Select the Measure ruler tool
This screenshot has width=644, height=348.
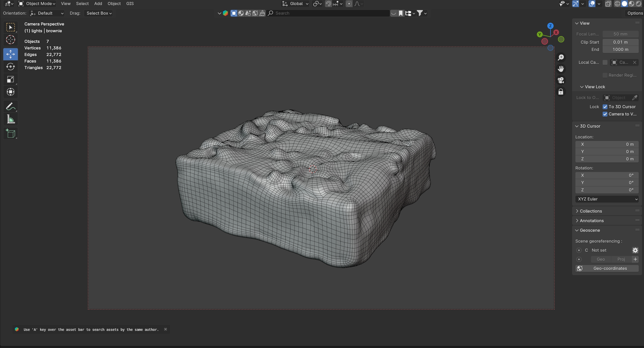(x=10, y=119)
